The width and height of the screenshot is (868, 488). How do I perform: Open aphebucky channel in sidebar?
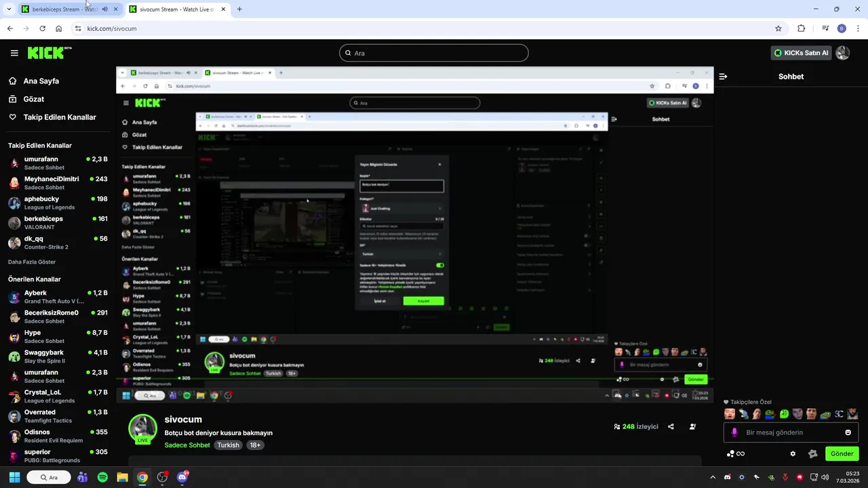[x=58, y=203]
